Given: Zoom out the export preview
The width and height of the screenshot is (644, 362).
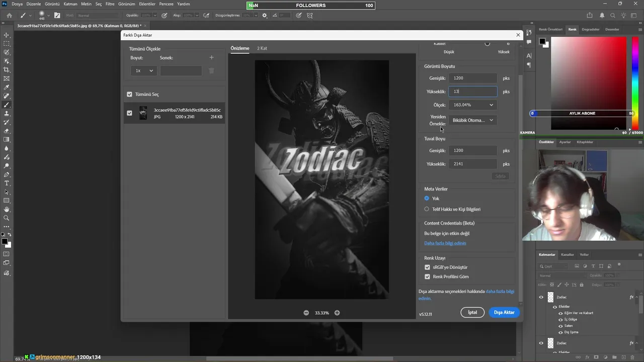Looking at the screenshot, I should [306, 313].
